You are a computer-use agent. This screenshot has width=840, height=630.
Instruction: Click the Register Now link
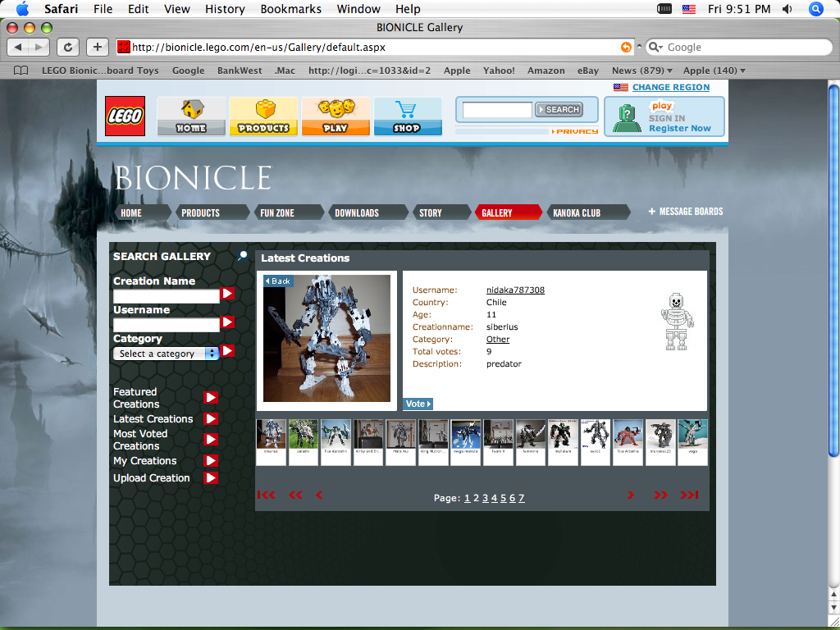click(680, 129)
